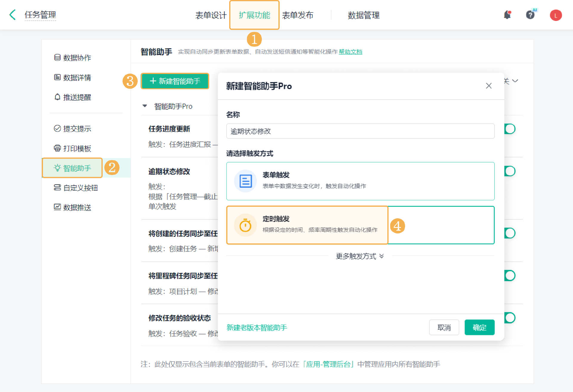The width and height of the screenshot is (573, 392).
Task: Click the back arrow beside 任务管理
Action: (x=13, y=15)
